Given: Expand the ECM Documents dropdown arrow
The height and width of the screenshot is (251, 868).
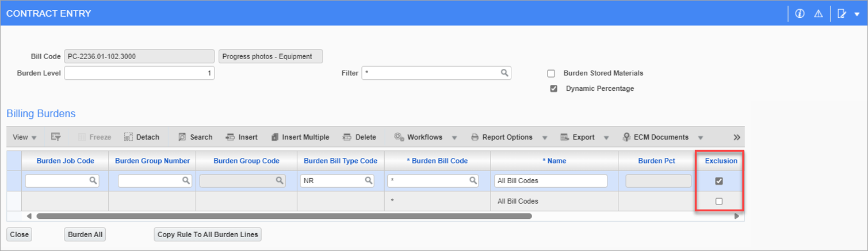Looking at the screenshot, I should tap(700, 138).
